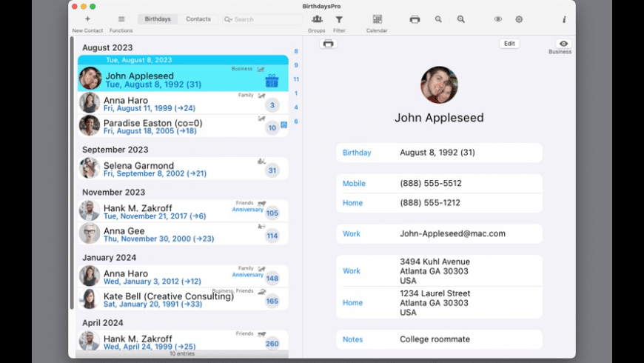Image resolution: width=644 pixels, height=363 pixels.
Task: Click the Work email label
Action: [351, 233]
